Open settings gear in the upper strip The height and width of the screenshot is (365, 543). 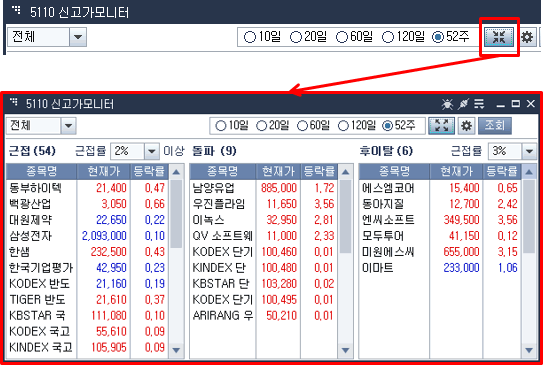pos(527,37)
